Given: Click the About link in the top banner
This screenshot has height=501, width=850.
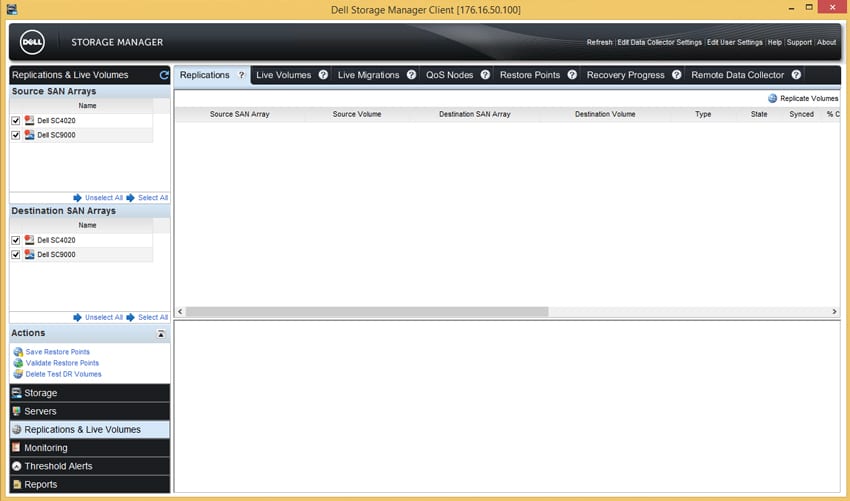Looking at the screenshot, I should pos(827,42).
